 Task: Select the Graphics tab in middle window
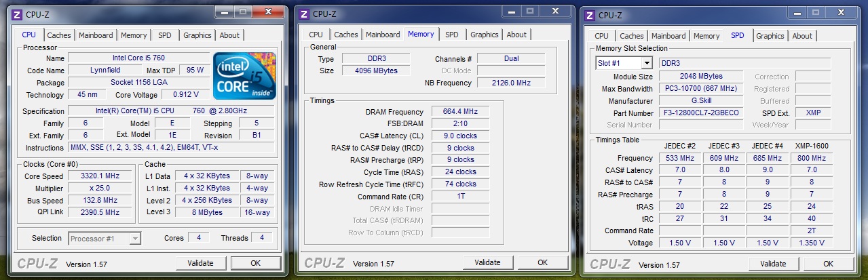click(485, 35)
